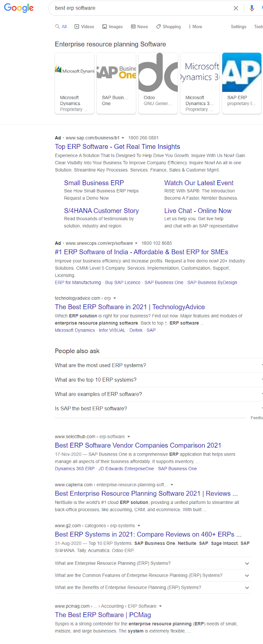
Task: Open 'The Best ERP Software in 2021 | TechnologyAdvice'
Action: 130,307
